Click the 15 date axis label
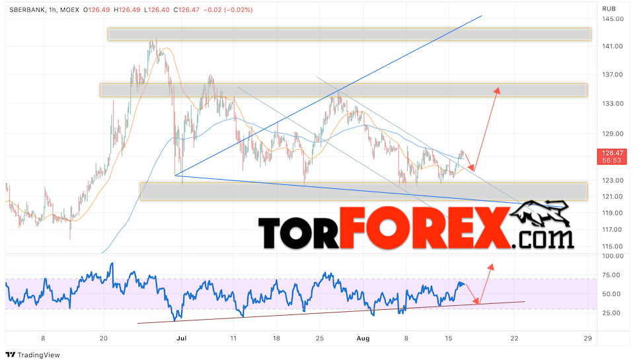 click(x=448, y=338)
